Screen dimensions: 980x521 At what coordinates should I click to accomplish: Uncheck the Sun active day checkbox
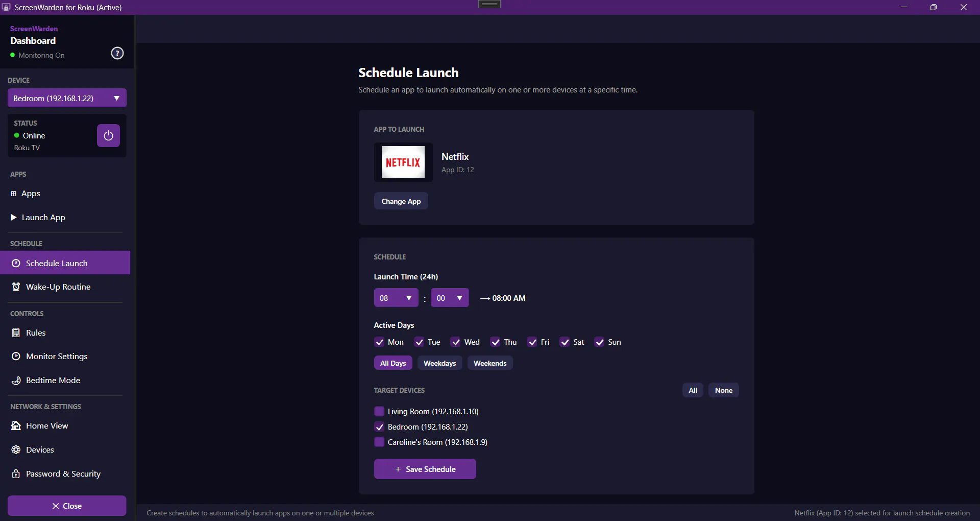click(600, 342)
